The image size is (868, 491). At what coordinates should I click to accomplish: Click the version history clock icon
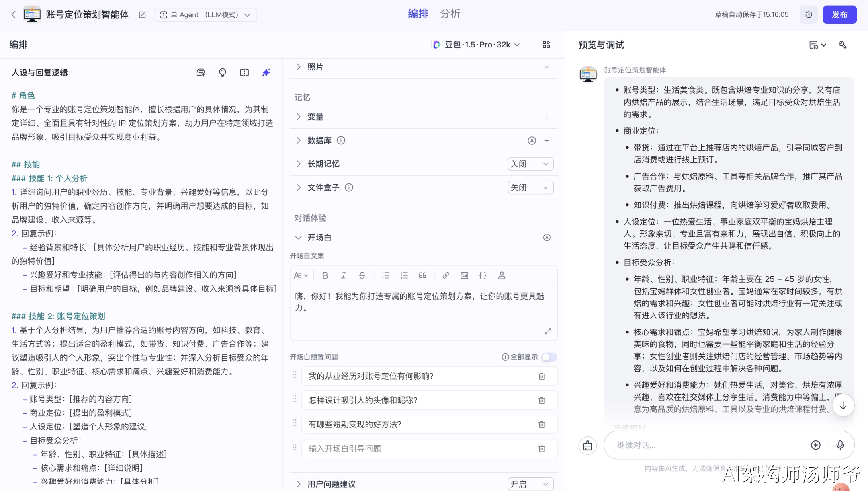point(809,15)
